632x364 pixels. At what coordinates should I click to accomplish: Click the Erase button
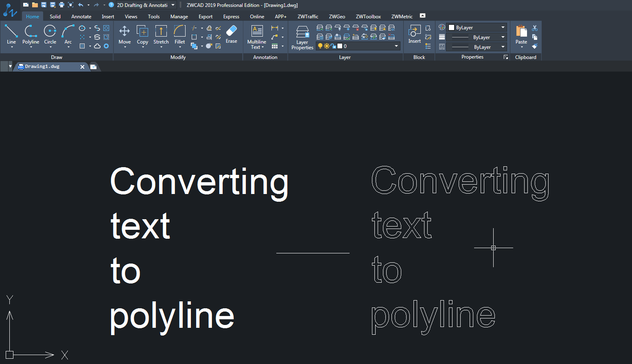pyautogui.click(x=232, y=34)
